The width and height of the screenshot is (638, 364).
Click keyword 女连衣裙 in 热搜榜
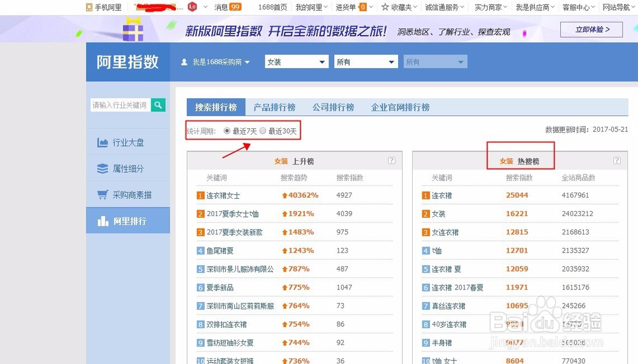445,232
